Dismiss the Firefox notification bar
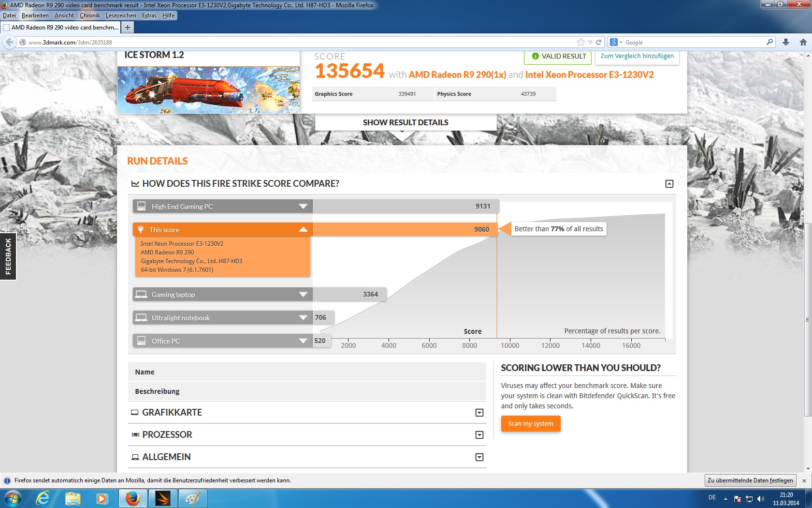This screenshot has height=508, width=812. tap(804, 480)
